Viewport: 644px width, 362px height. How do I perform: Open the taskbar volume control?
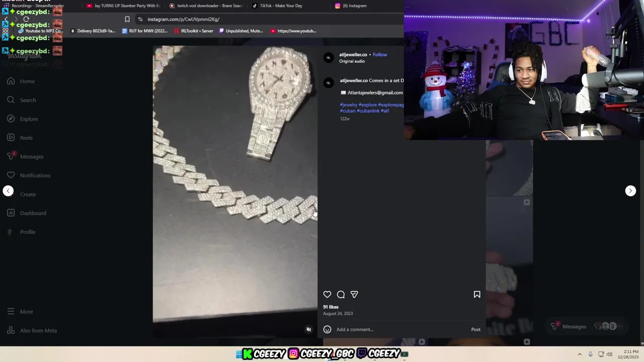point(609,354)
